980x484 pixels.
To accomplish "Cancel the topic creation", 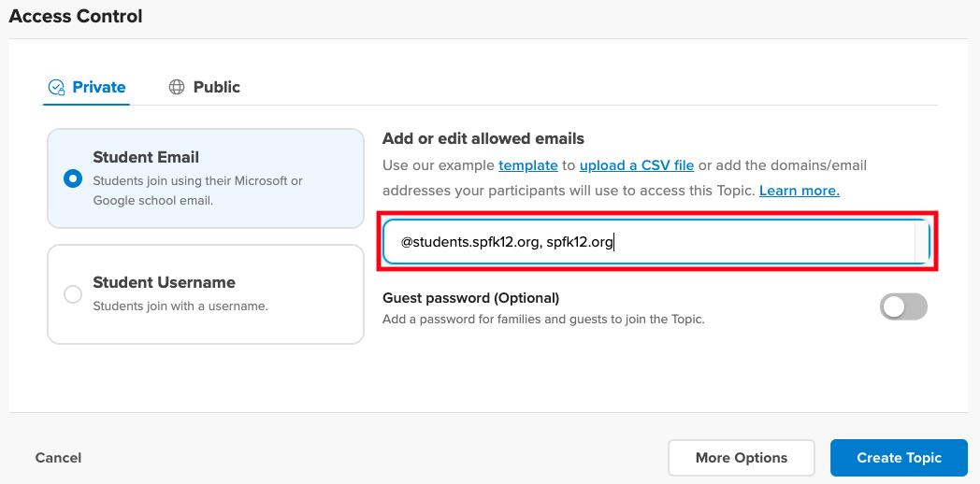I will pyautogui.click(x=58, y=458).
